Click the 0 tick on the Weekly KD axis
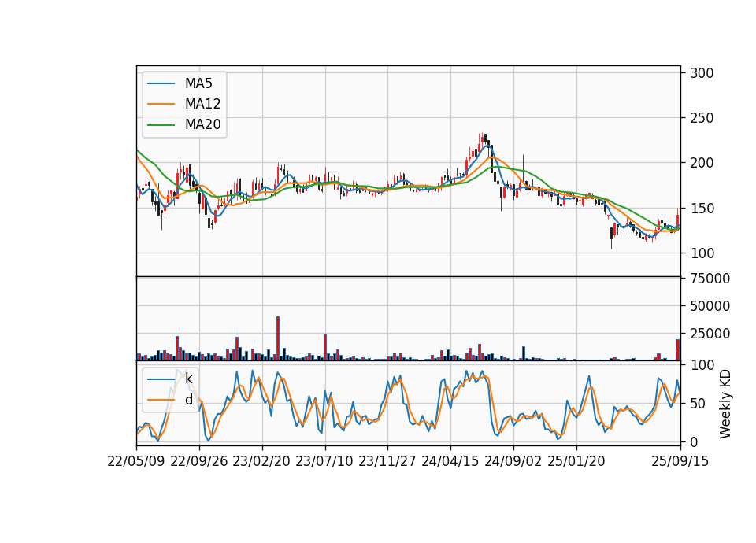 (694, 441)
